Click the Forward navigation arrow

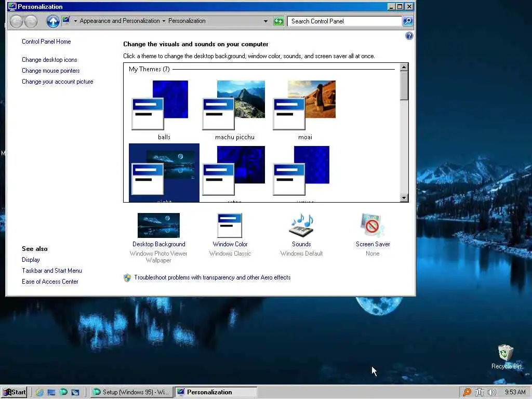tap(31, 21)
